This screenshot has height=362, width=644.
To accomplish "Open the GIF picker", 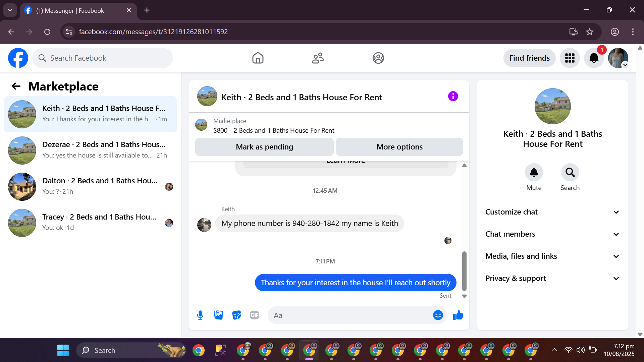I will tap(255, 315).
